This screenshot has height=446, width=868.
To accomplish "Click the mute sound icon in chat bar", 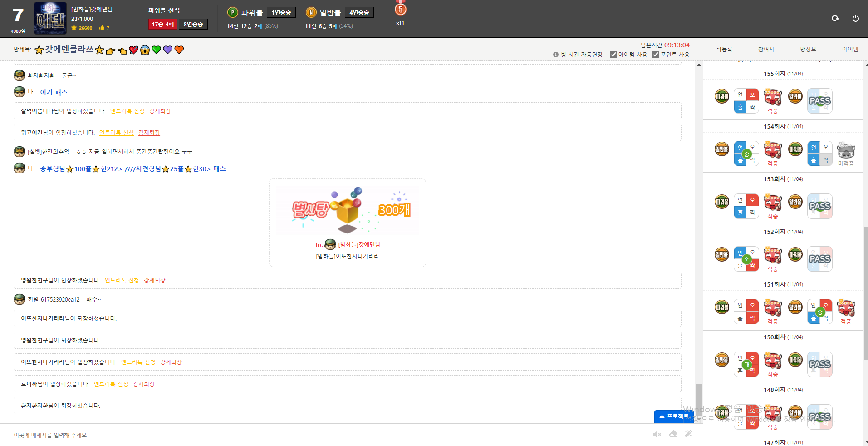I will (657, 435).
